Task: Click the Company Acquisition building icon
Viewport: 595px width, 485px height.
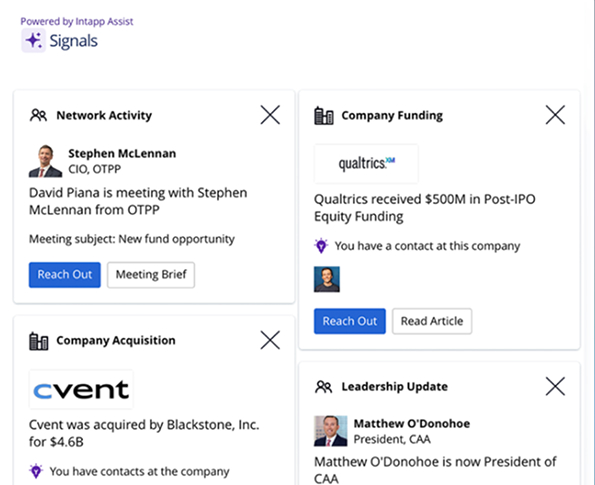Action: pos(39,341)
